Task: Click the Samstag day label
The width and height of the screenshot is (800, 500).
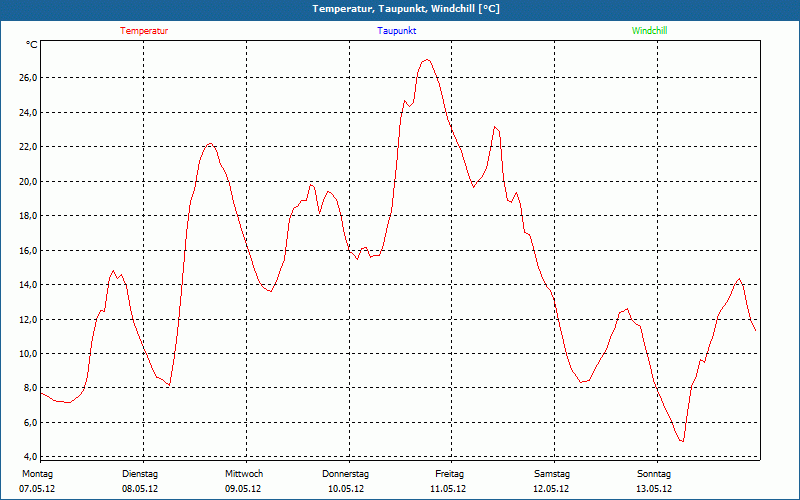Action: click(552, 474)
